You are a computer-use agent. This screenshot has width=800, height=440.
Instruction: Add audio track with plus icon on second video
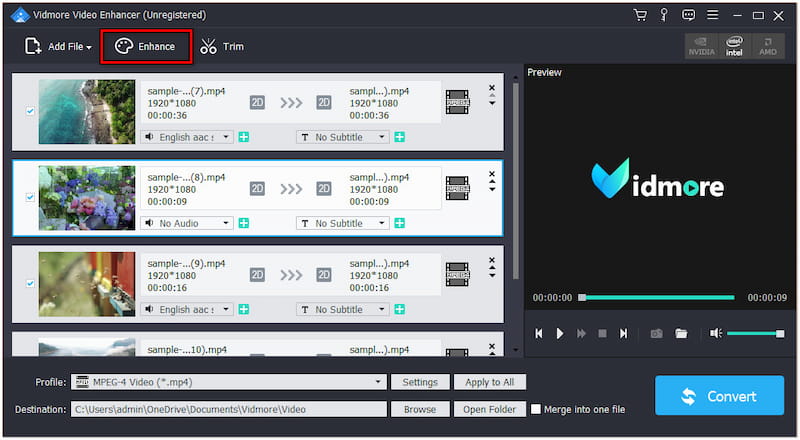243,223
